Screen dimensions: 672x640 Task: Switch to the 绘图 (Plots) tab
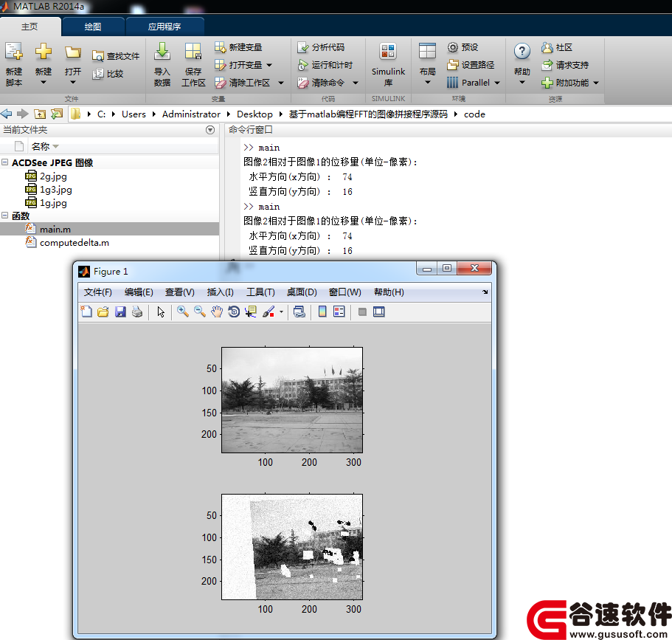coord(93,27)
